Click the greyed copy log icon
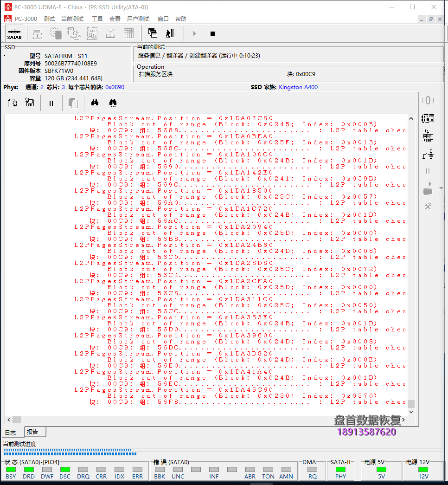 (x=73, y=103)
